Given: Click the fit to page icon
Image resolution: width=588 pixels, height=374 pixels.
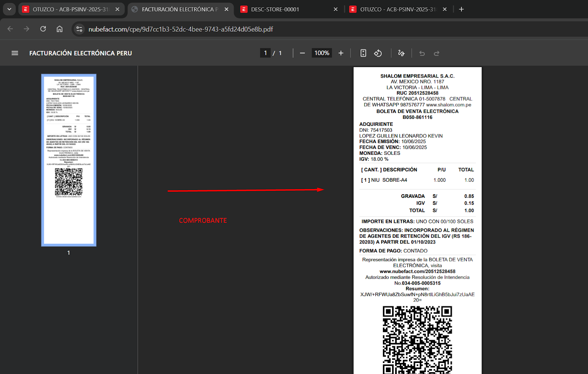Looking at the screenshot, I should tap(363, 53).
